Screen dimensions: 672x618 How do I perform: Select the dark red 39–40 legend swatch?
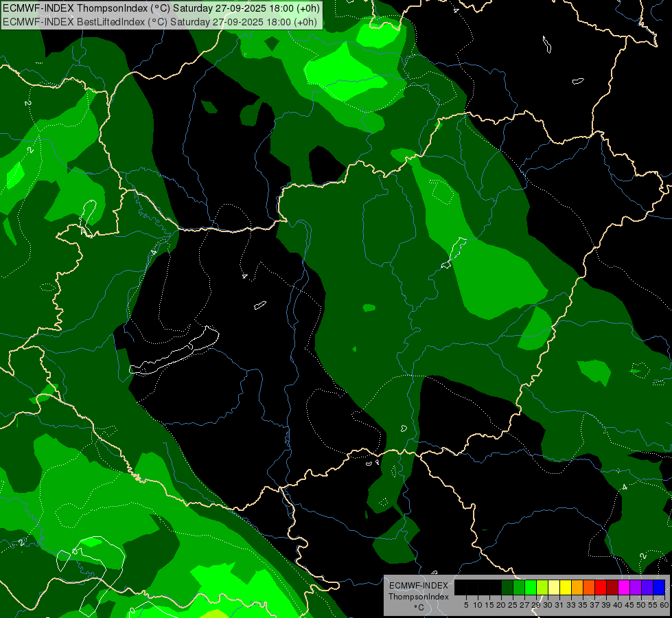point(612,587)
